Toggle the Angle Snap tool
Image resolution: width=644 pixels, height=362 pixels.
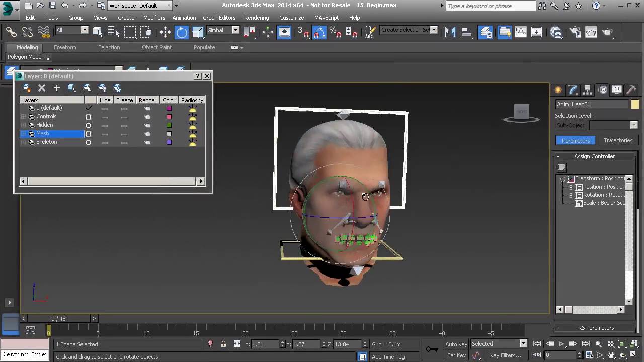(x=319, y=32)
